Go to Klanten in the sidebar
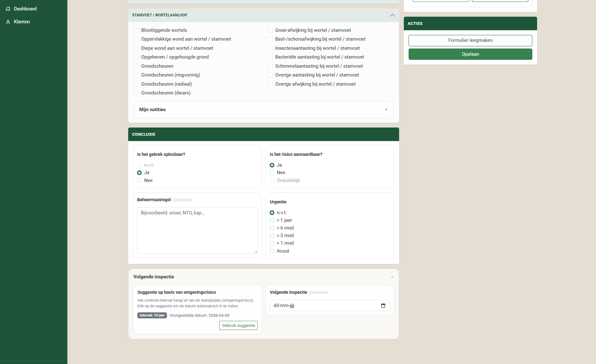 click(x=22, y=22)
